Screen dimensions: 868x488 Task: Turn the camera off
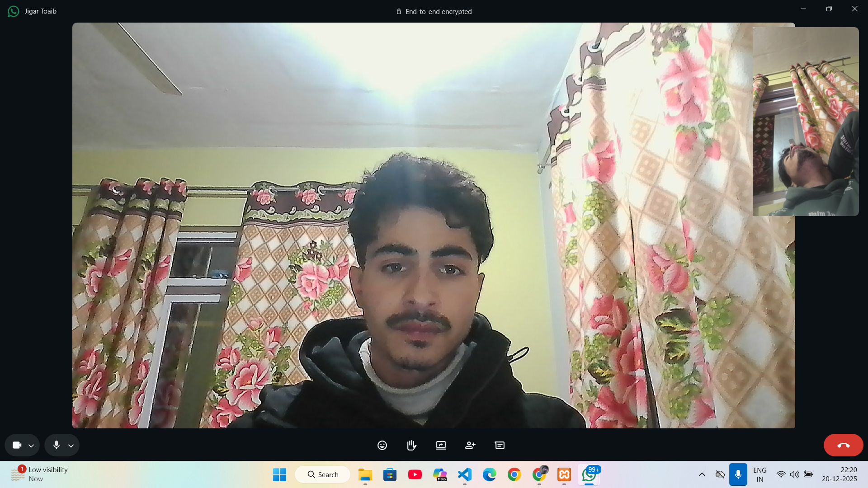click(x=17, y=446)
